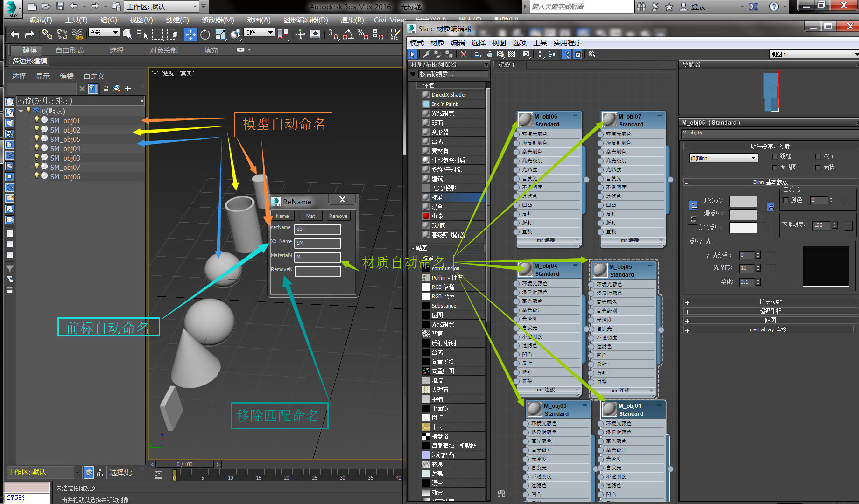This screenshot has height=504, width=859.
Task: Enable the 面贴图 face map checkbox
Action: [x=775, y=167]
